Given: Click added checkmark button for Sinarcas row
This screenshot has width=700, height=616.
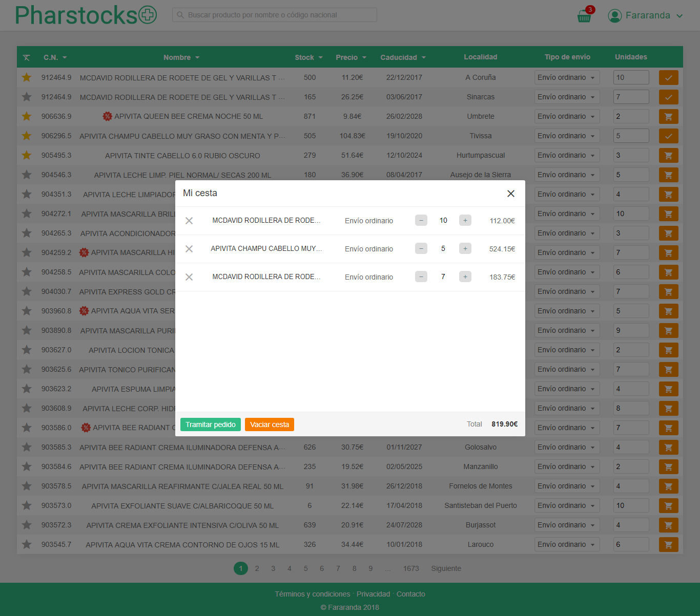Looking at the screenshot, I should point(669,97).
